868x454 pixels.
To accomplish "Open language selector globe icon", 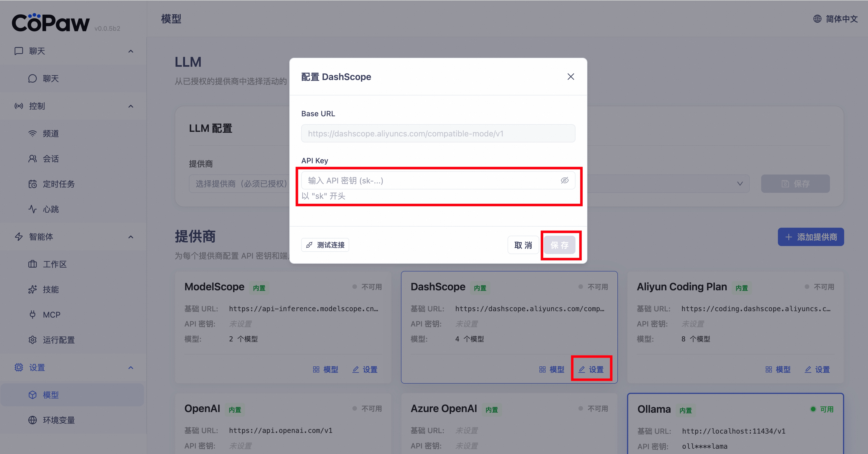I will tap(817, 19).
